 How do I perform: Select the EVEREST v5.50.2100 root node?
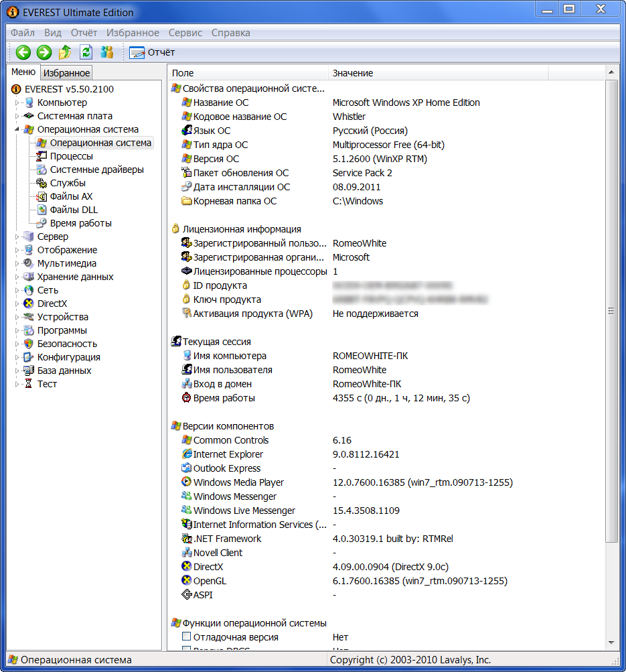(x=69, y=89)
